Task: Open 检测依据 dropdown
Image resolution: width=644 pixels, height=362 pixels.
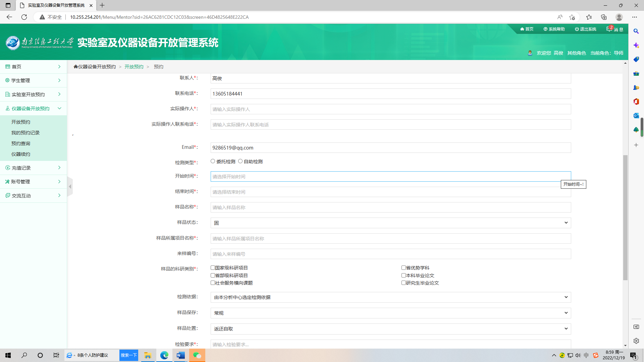Action: click(391, 297)
